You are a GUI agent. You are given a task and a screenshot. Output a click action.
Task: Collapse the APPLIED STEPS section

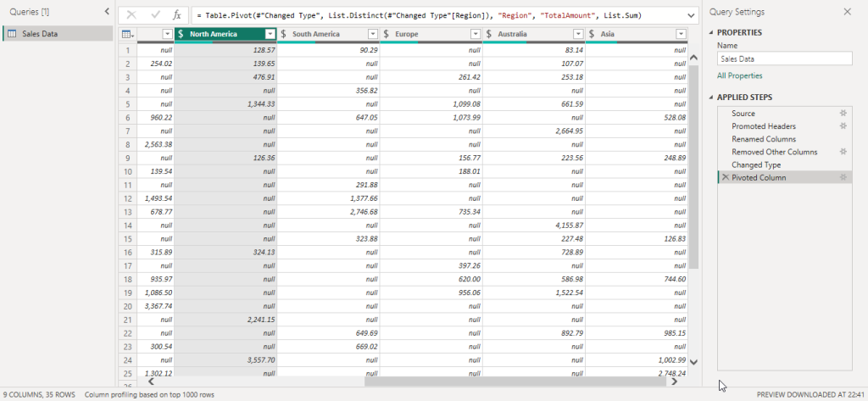click(x=711, y=97)
